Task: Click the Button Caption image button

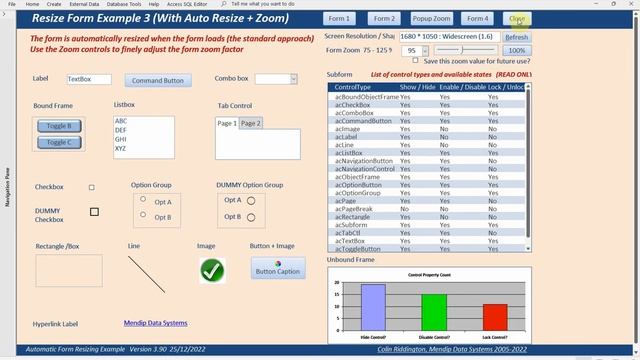Action: tap(278, 268)
